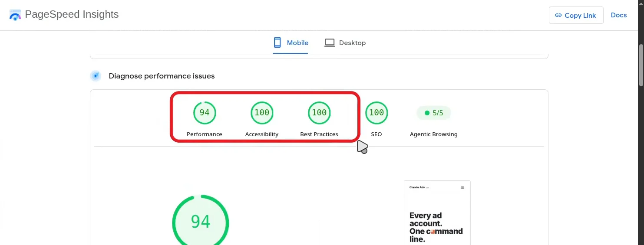Click the Best Practices label text

[319, 134]
